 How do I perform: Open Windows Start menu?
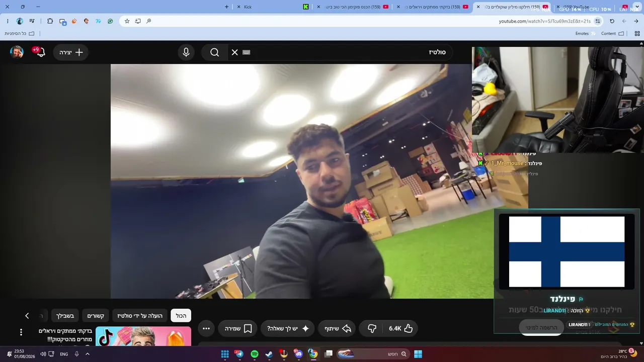(x=418, y=354)
